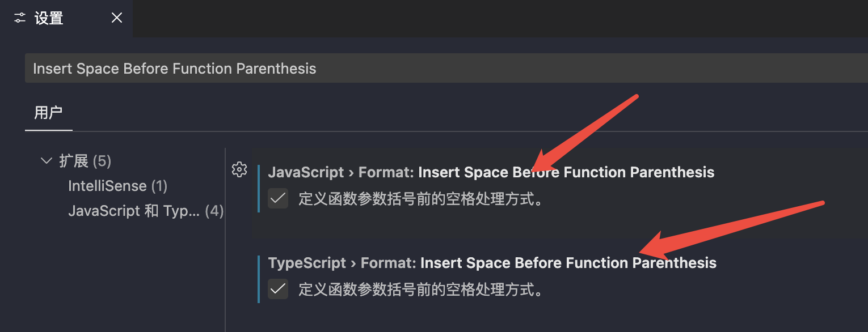This screenshot has width=868, height=332.
Task: Click the TypeScript setting's Chinese description text
Action: click(x=420, y=290)
